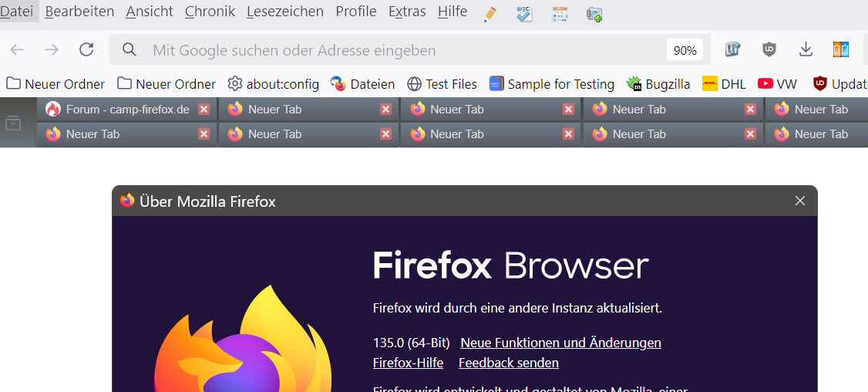The image size is (868, 392).
Task: Open the Firefox-Hilfe link
Action: (x=408, y=363)
